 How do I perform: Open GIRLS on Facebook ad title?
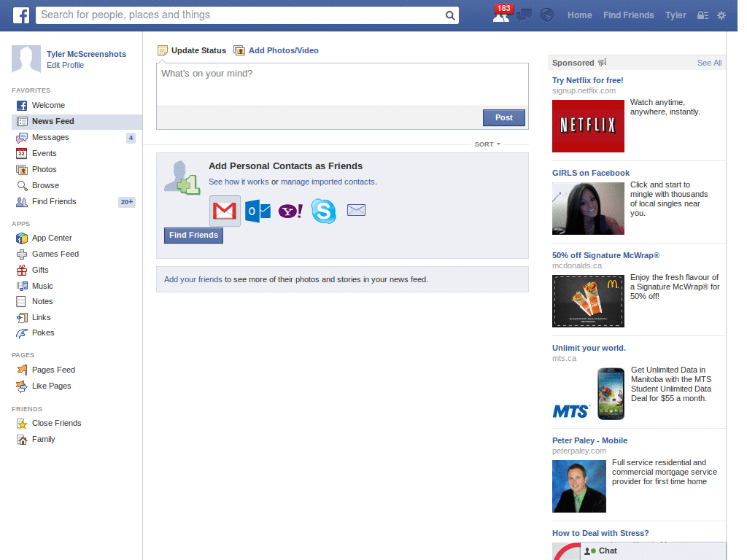(591, 173)
